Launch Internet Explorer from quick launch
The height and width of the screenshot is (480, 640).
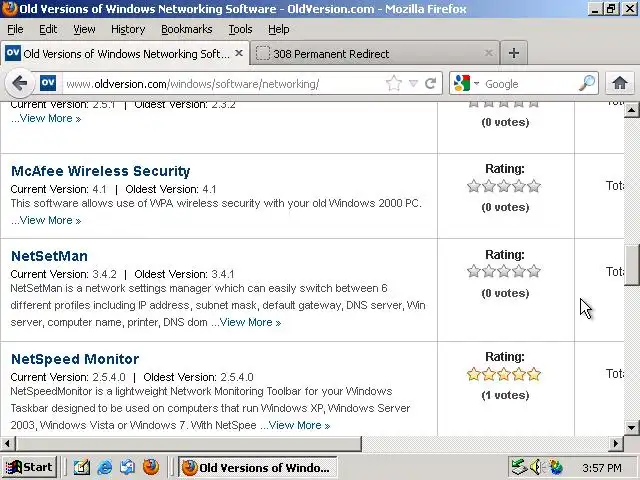pyautogui.click(x=104, y=467)
